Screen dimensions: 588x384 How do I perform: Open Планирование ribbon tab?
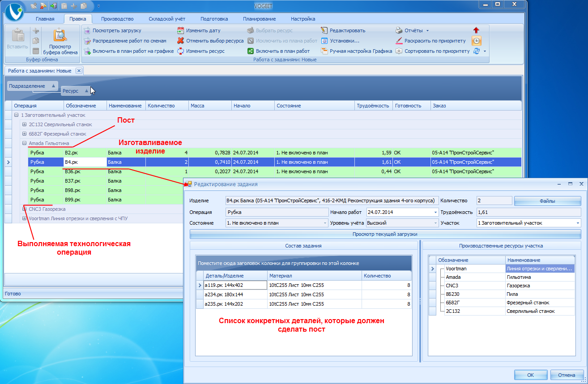[x=260, y=19]
